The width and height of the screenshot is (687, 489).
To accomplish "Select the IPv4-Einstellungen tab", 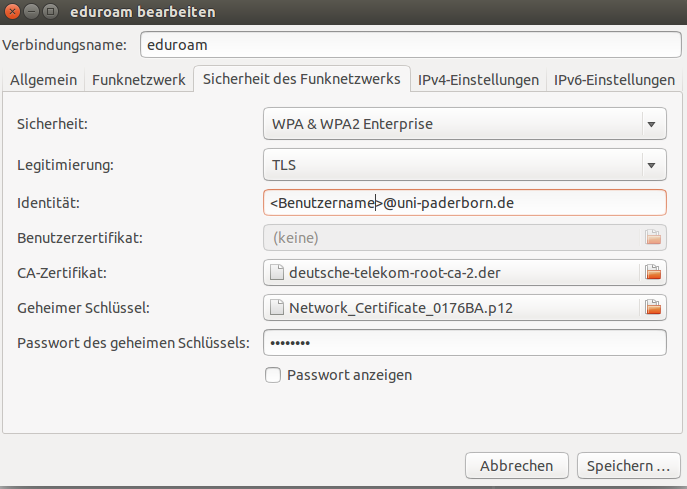I will click(478, 80).
